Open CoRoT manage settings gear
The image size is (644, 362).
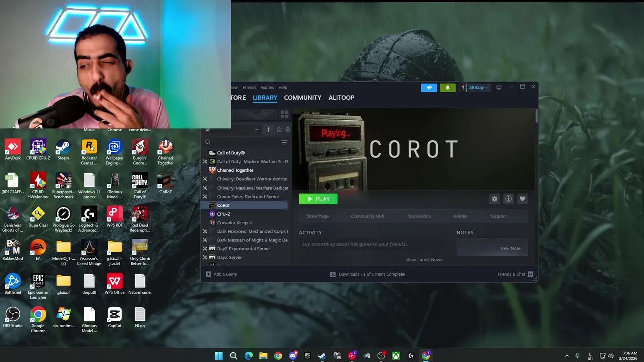(494, 199)
